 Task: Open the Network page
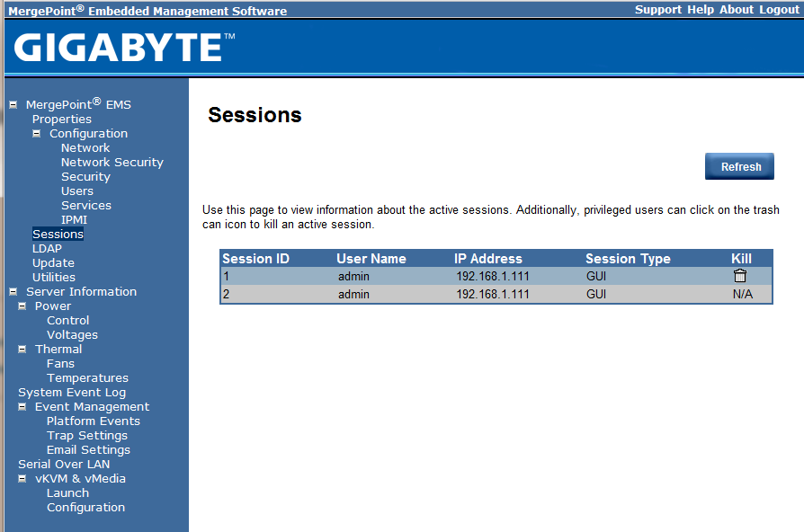[x=85, y=147]
